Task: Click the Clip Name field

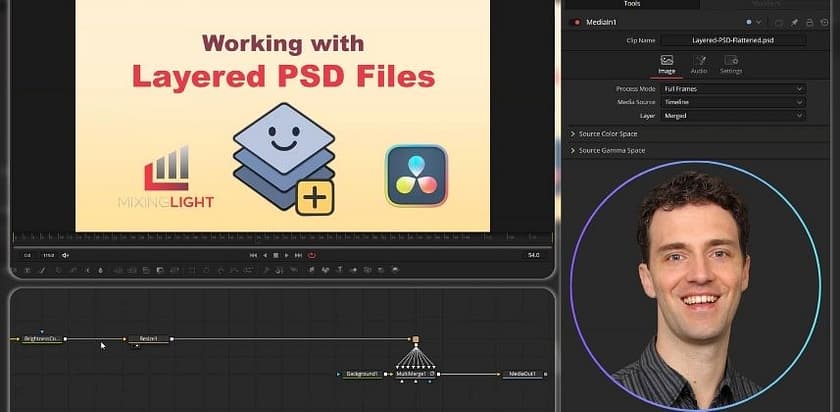Action: [x=733, y=40]
